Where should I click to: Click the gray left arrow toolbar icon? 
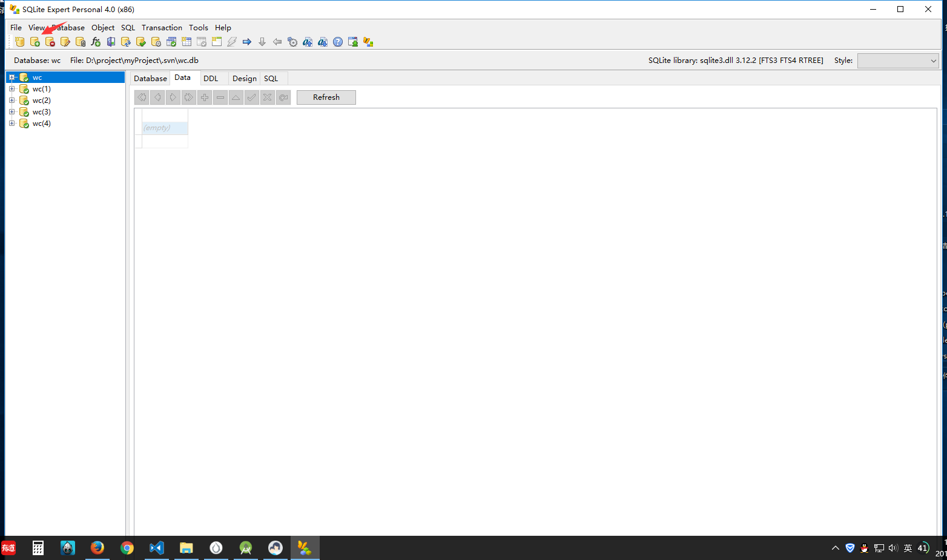coord(277,42)
